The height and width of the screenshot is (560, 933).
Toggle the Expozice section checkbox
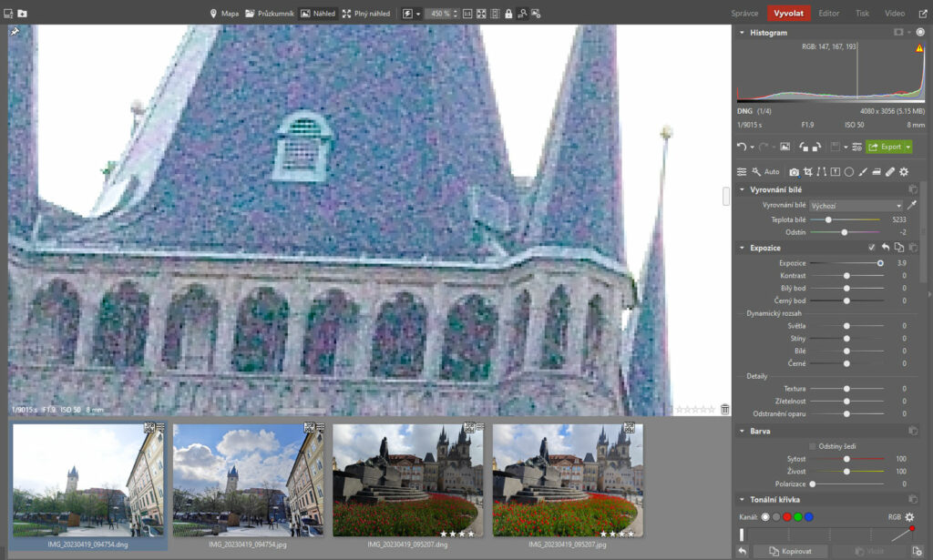coord(872,248)
